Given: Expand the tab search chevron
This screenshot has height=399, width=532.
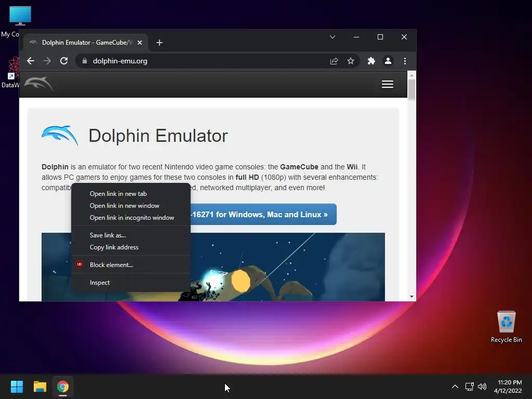Looking at the screenshot, I should [332, 37].
